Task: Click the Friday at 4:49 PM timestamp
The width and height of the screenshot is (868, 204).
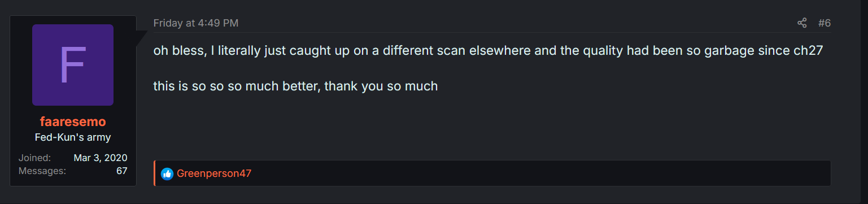Action: pyautogui.click(x=196, y=23)
